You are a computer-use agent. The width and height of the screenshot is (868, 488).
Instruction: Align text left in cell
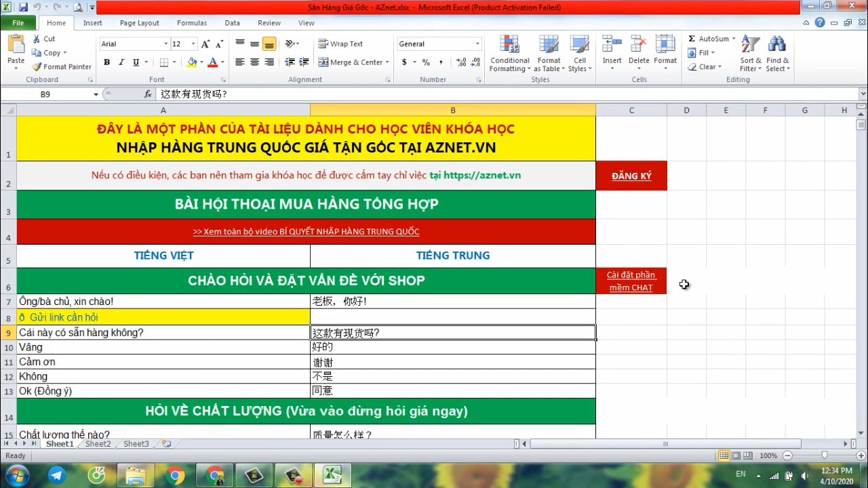[240, 62]
